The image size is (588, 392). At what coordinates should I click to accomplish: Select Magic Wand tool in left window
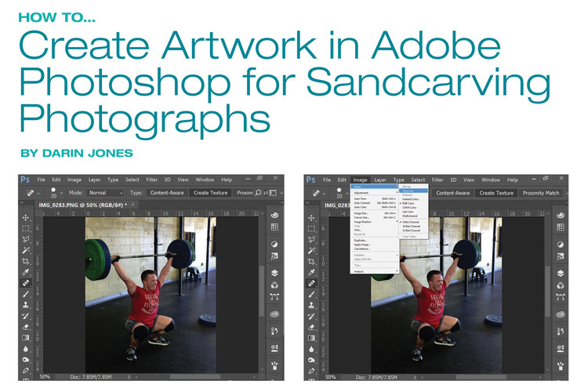coord(26,250)
